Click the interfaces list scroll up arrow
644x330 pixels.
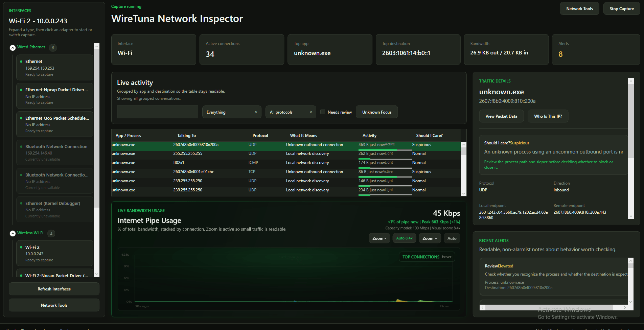coord(97,46)
